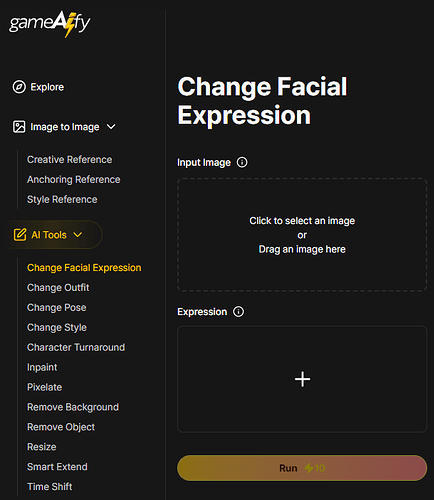Click the input image upload area
The image size is (434, 500).
pos(302,235)
